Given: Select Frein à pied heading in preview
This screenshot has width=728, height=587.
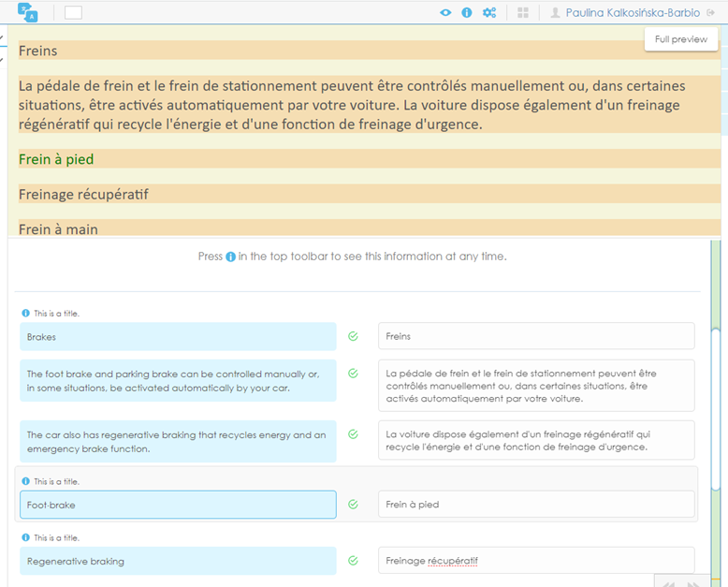Looking at the screenshot, I should [56, 159].
